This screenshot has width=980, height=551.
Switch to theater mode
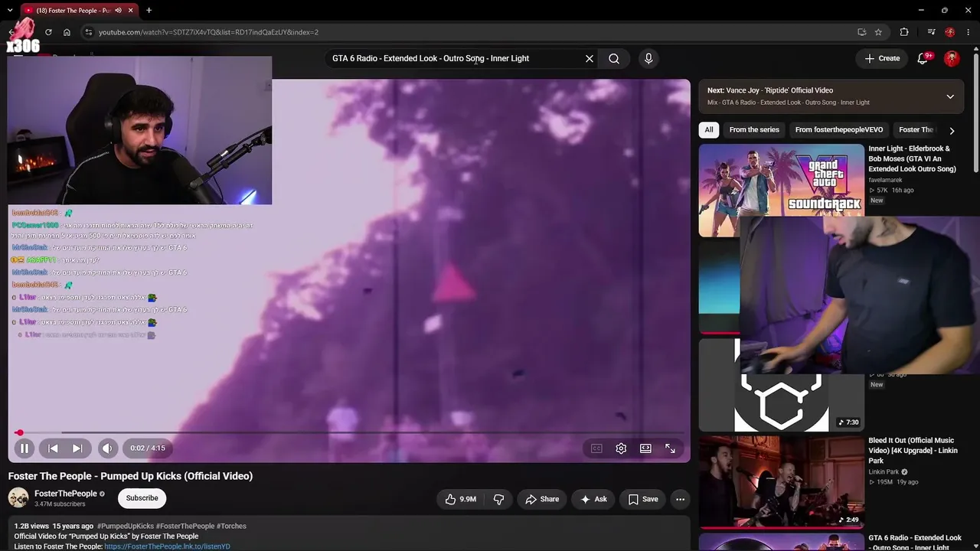(x=645, y=448)
